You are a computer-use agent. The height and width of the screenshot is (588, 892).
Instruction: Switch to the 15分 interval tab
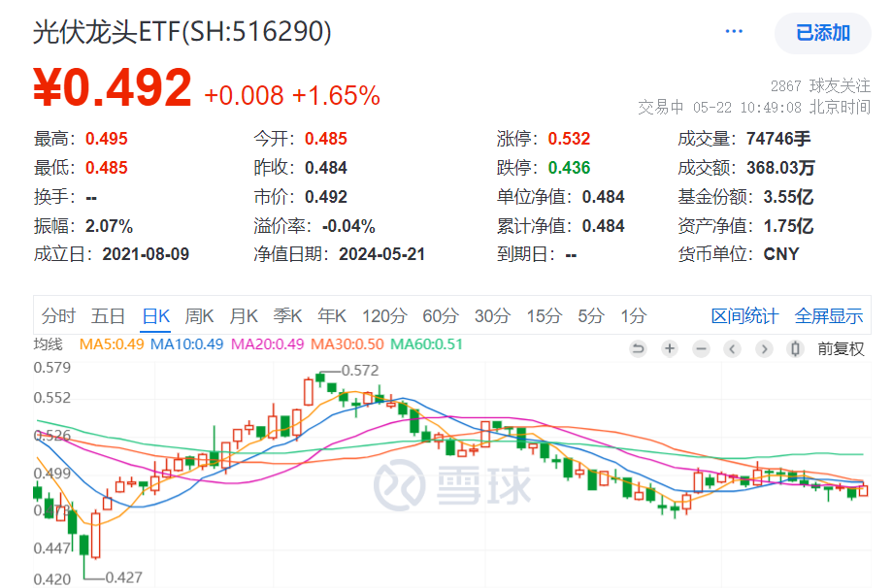point(545,315)
